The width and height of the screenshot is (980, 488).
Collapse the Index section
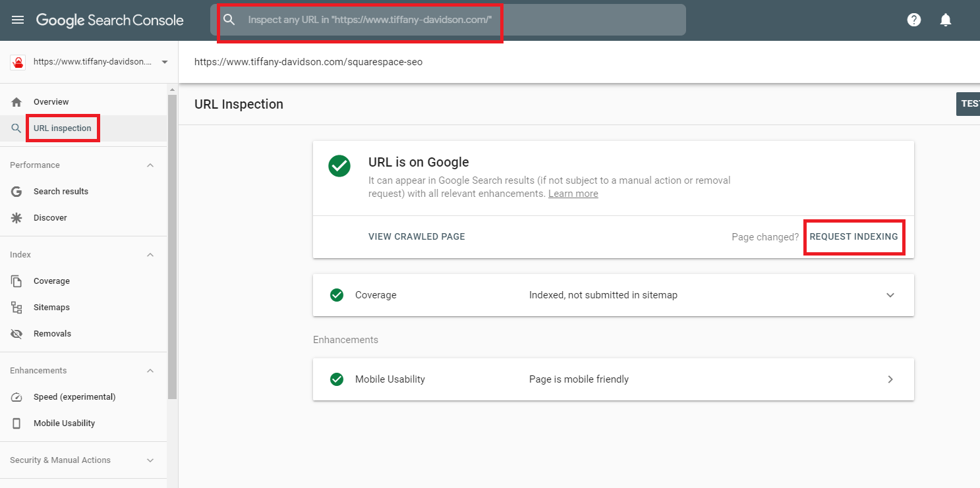150,255
